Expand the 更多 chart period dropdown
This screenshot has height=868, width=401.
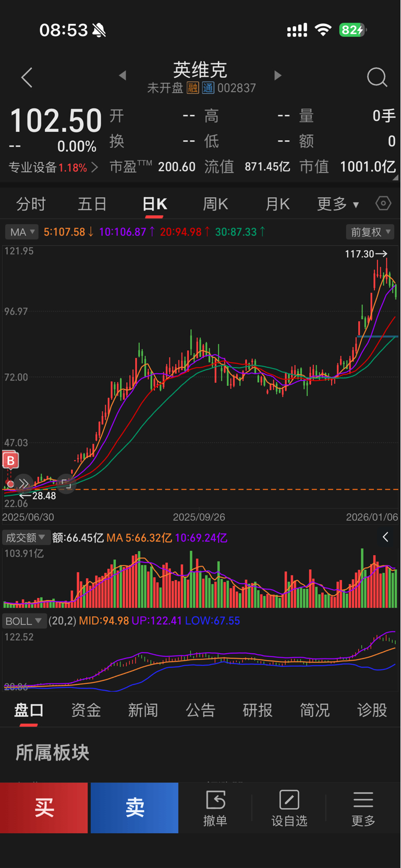point(338,204)
